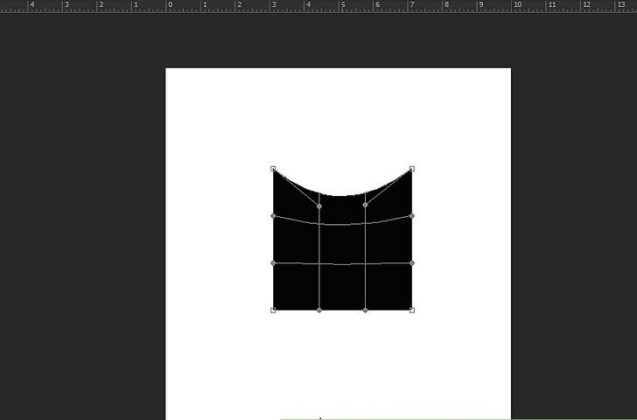Click the bottom-left warp corner handle

point(273,310)
